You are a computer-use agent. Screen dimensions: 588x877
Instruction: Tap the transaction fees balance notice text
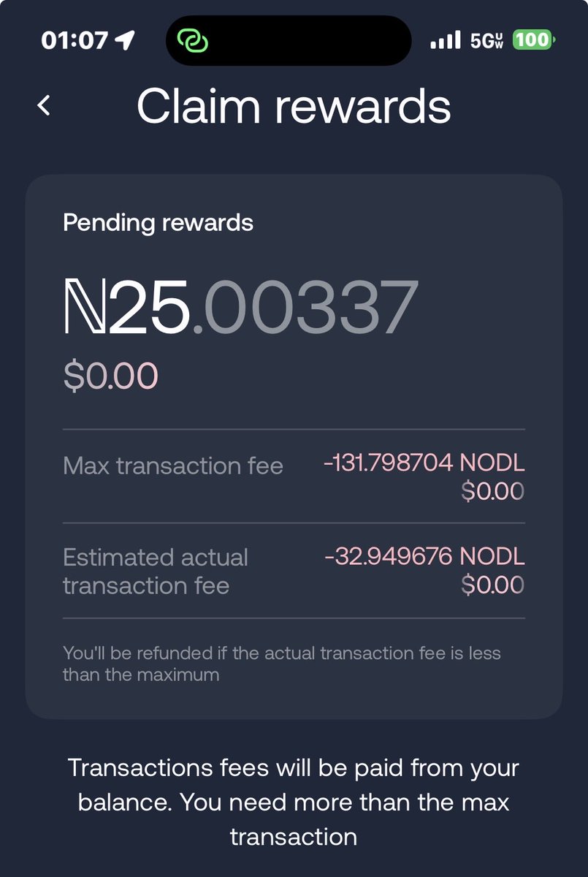tap(294, 802)
